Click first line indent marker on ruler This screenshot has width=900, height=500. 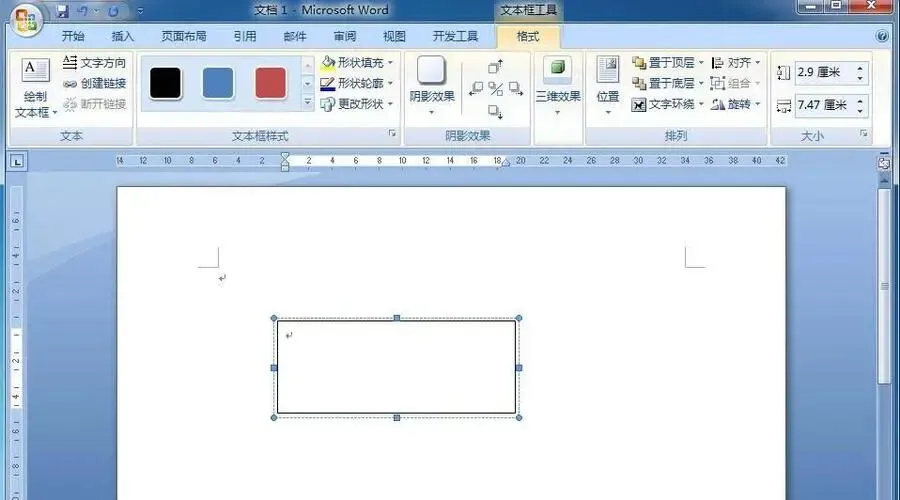pos(285,156)
